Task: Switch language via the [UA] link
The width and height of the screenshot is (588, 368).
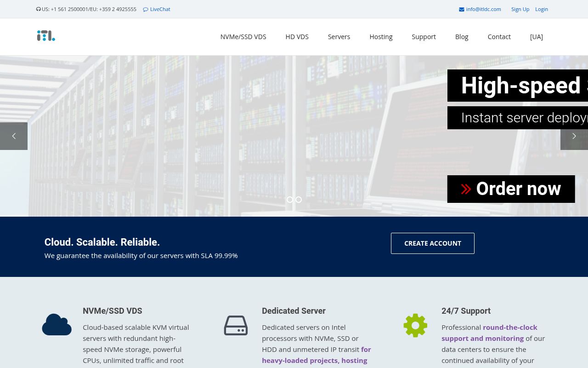Action: (536, 37)
